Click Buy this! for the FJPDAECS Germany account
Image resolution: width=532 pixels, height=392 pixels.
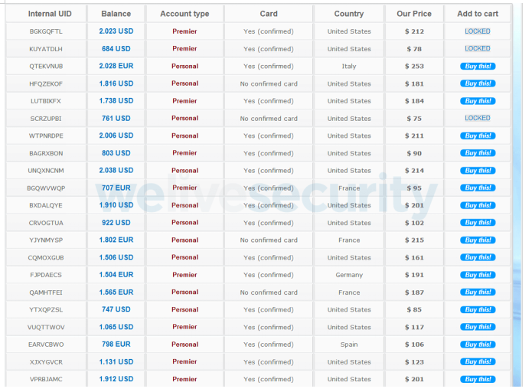(x=477, y=275)
